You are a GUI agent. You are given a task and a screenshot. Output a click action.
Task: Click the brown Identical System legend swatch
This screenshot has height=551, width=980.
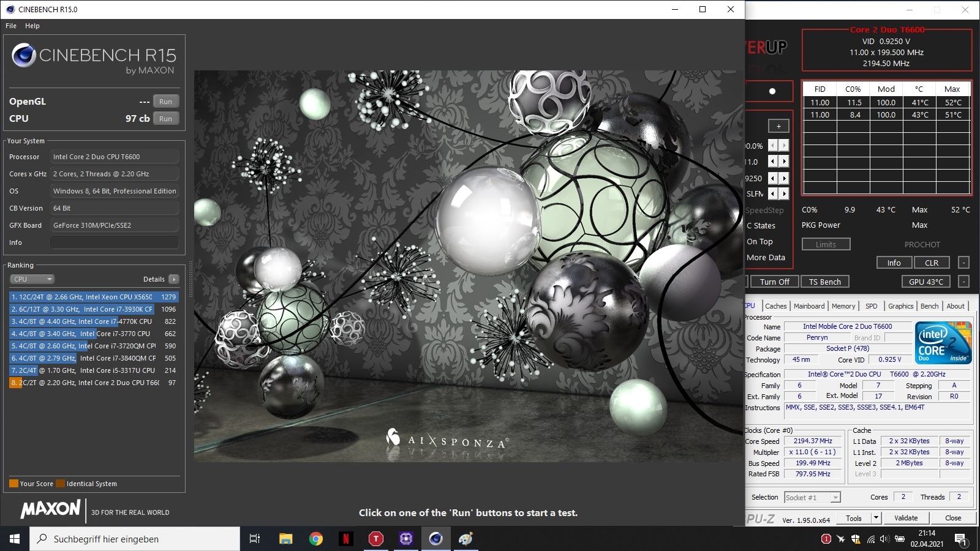(60, 484)
